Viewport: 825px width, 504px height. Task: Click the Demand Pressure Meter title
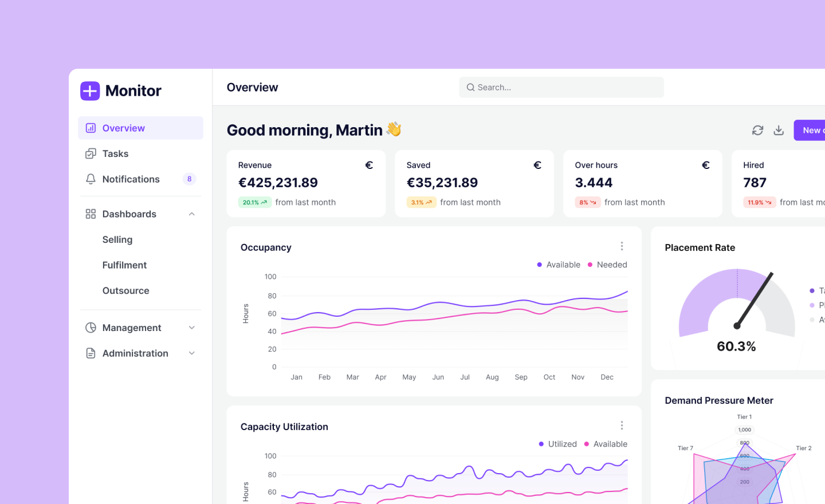tap(719, 400)
